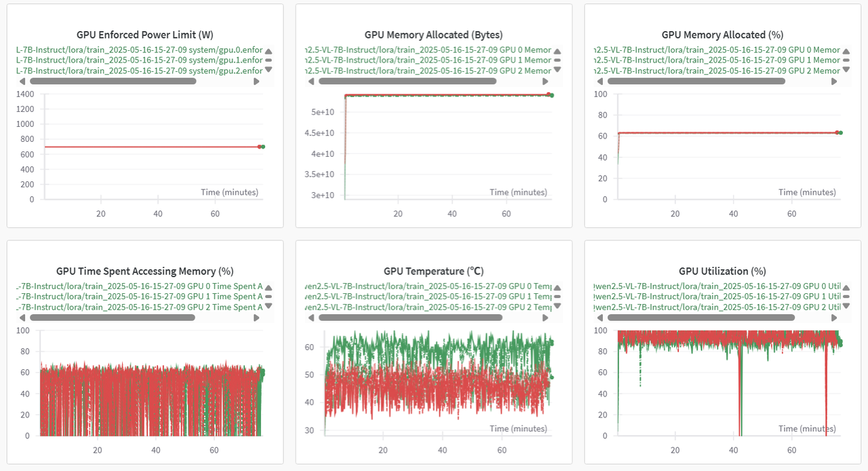Click the red endpoint marker on Enforced Power Limit line
The height and width of the screenshot is (471, 868).
pyautogui.click(x=259, y=147)
